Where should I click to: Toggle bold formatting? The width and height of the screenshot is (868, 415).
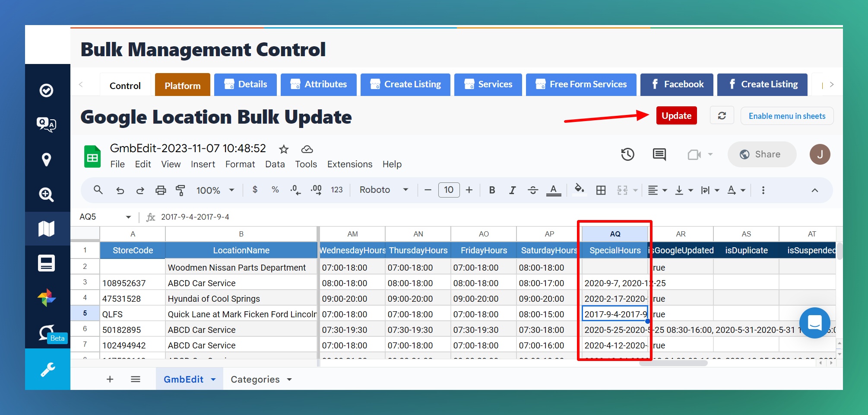point(492,190)
